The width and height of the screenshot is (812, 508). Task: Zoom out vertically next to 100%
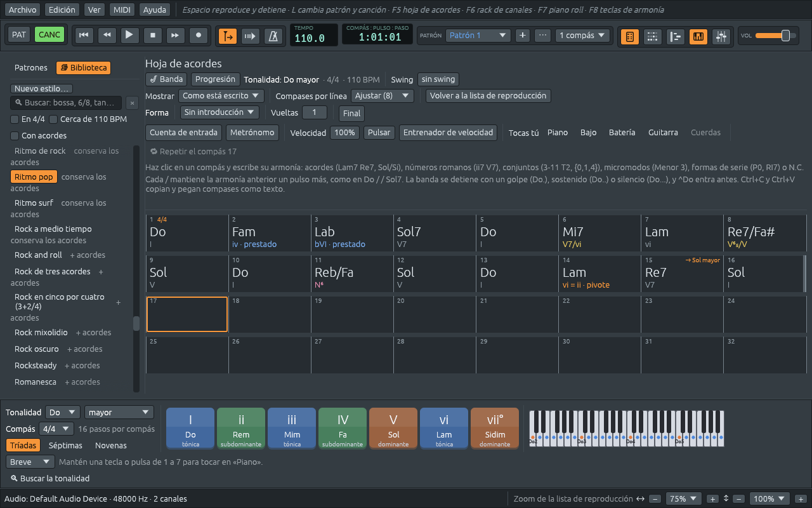tap(739, 499)
